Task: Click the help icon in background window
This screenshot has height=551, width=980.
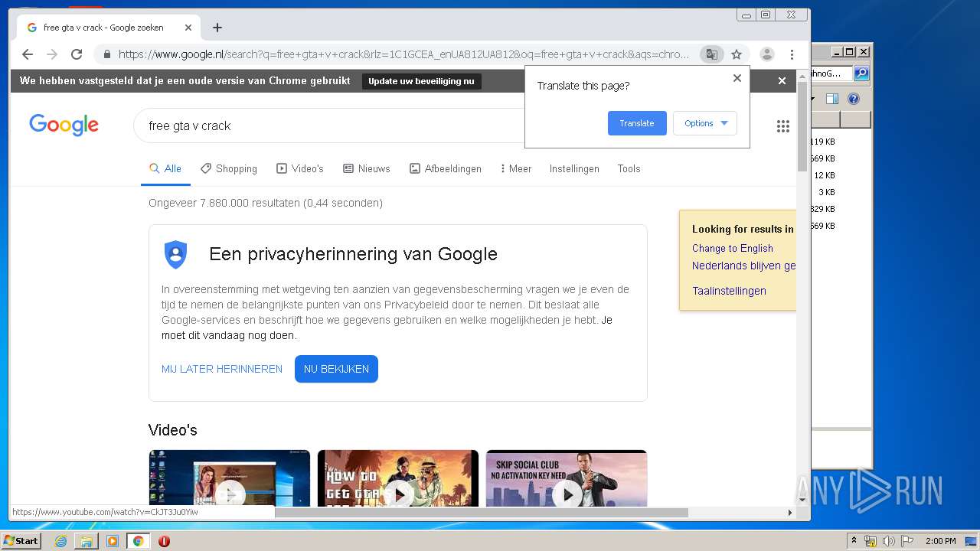Action: 854,99
